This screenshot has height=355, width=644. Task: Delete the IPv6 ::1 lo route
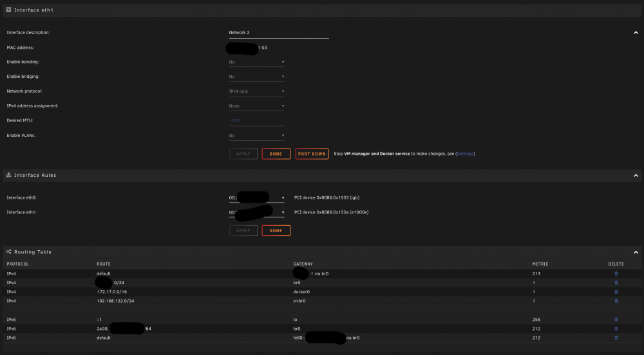pyautogui.click(x=616, y=320)
